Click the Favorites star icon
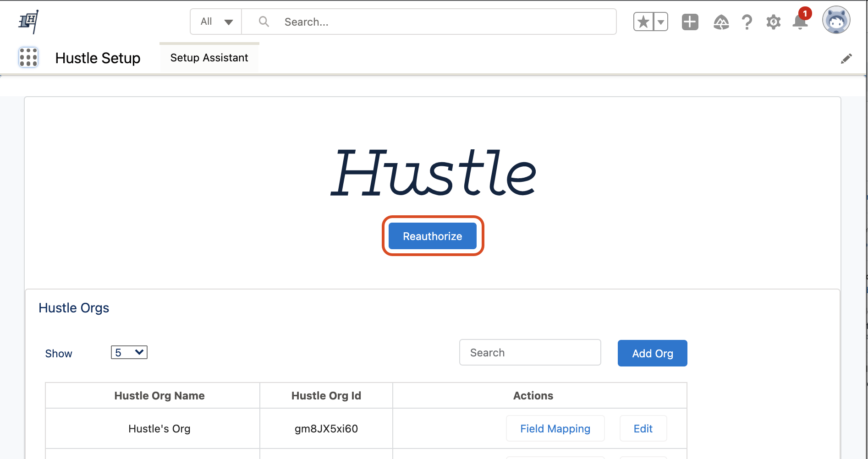 click(643, 22)
